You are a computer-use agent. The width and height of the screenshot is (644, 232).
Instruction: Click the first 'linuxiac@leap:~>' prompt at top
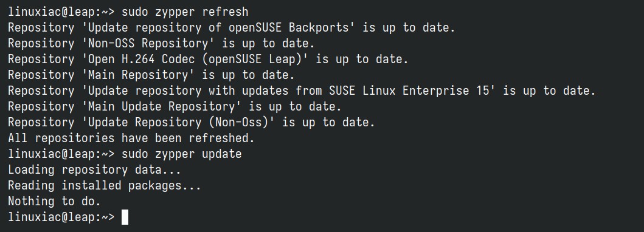(x=61, y=12)
